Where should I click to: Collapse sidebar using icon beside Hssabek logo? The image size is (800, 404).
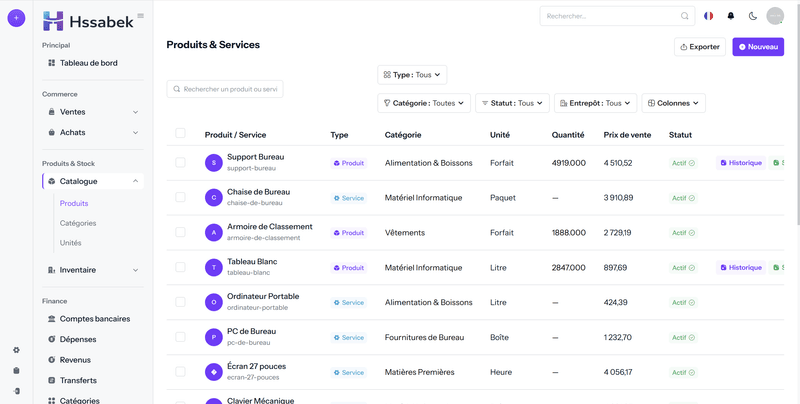click(140, 16)
